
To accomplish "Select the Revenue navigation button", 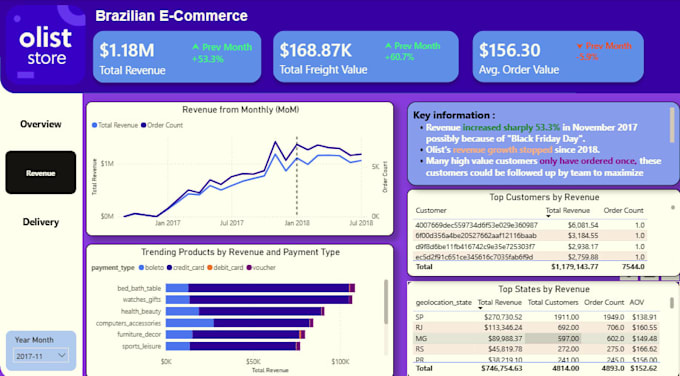I will [41, 173].
